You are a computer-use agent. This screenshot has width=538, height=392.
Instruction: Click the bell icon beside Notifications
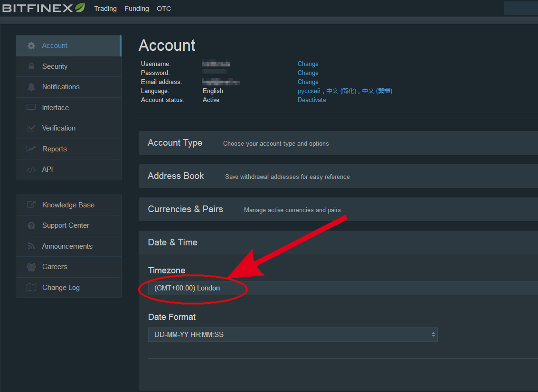point(31,87)
